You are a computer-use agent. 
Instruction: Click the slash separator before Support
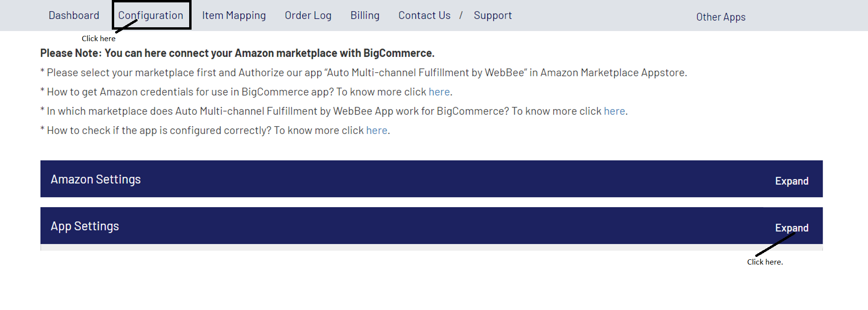461,15
